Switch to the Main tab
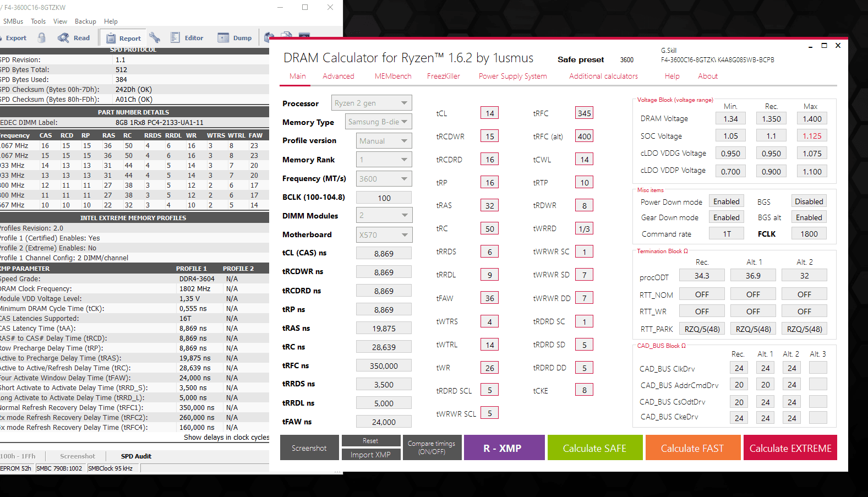This screenshot has height=497, width=868. (298, 76)
